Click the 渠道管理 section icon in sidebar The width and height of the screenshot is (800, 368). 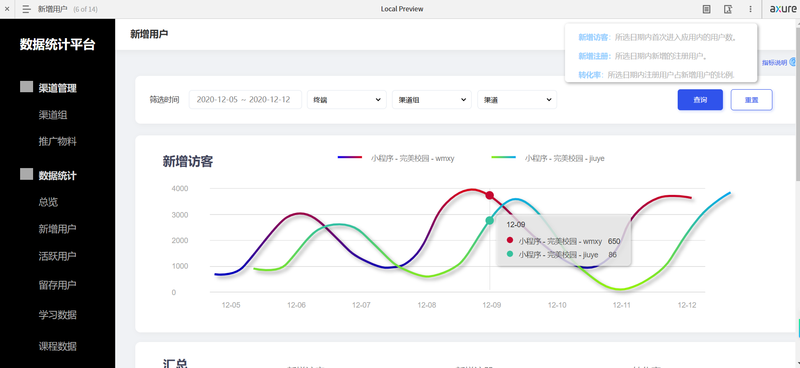(27, 87)
